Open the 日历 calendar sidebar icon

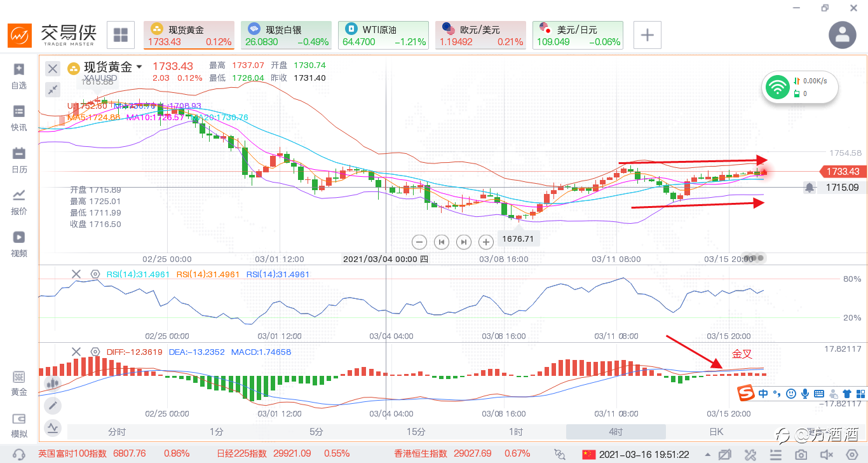pos(19,160)
